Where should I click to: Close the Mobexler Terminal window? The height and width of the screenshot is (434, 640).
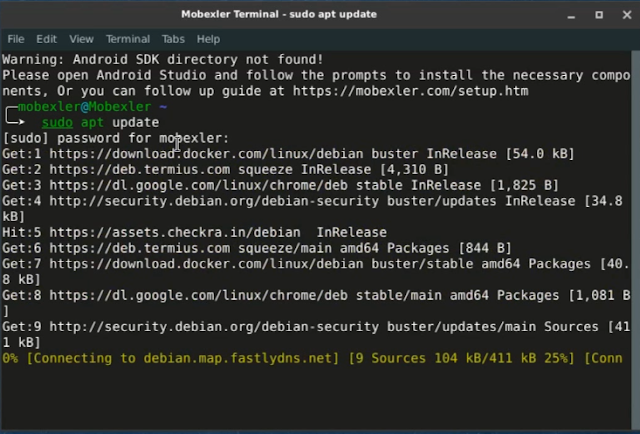[x=627, y=15]
